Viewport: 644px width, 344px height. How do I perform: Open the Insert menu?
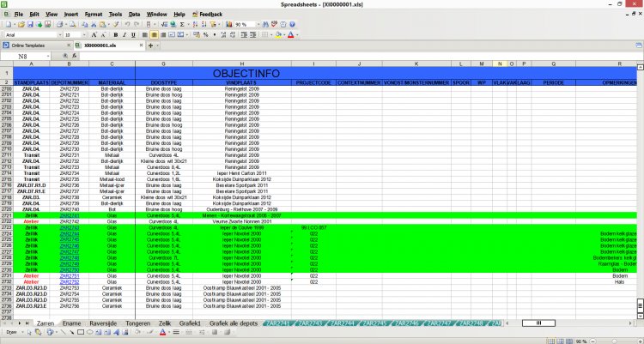pos(71,14)
